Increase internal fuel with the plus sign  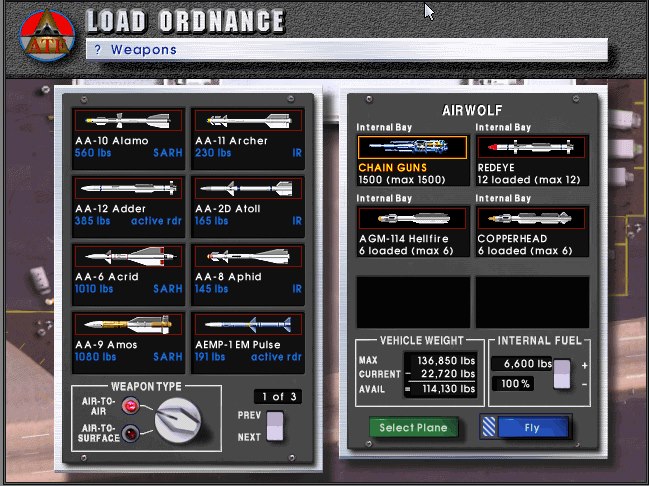tap(584, 366)
